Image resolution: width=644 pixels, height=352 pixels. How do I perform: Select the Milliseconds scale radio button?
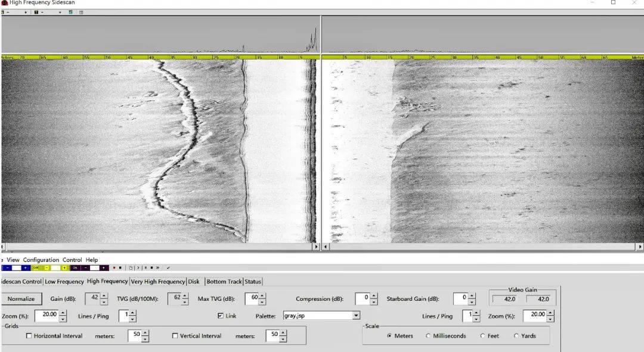tap(428, 336)
